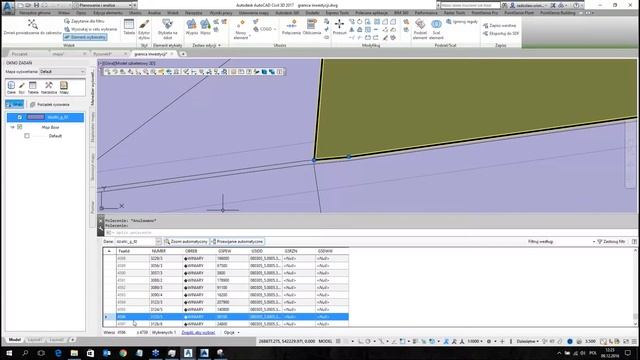Select the Przesuń move tool
The height and width of the screenshot is (360, 640).
point(339,27)
